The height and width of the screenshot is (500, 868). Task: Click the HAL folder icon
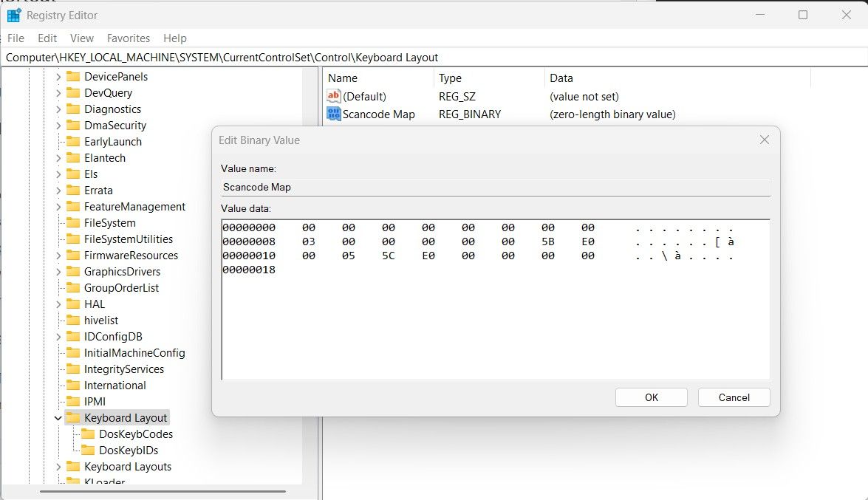coord(73,304)
